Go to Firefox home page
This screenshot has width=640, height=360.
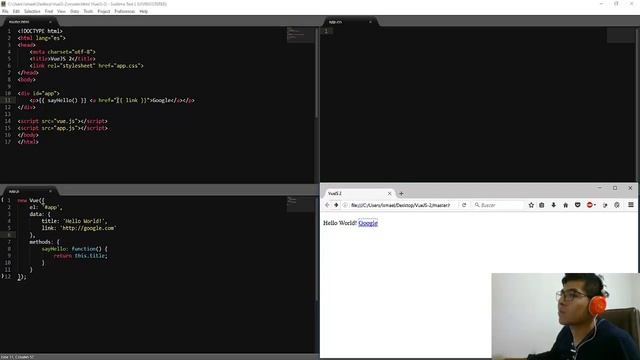[x=565, y=205]
